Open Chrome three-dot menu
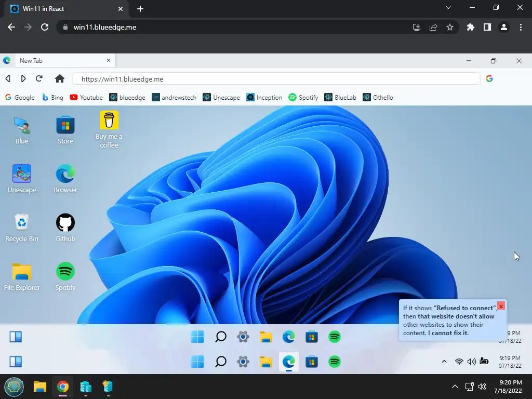 pyautogui.click(x=521, y=27)
